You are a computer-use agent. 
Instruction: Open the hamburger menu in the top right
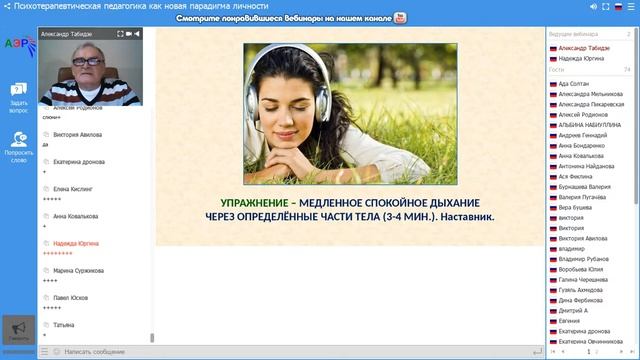(x=631, y=7)
